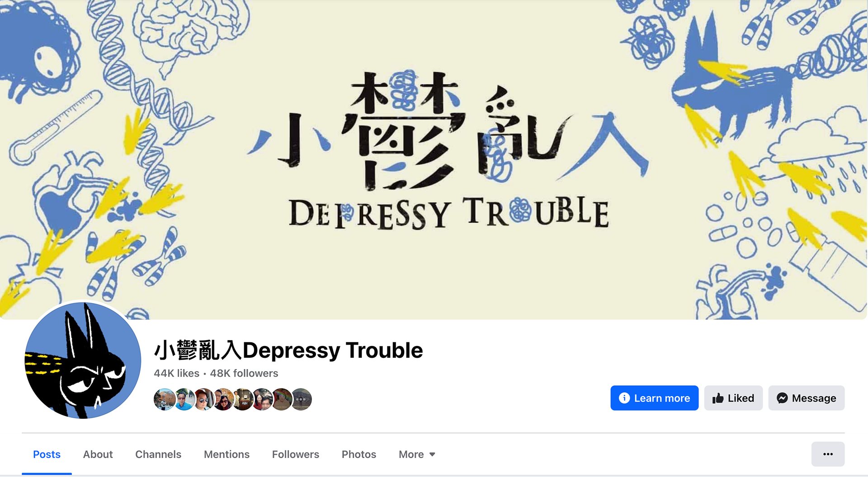Open the three-dots page options menu

click(828, 454)
